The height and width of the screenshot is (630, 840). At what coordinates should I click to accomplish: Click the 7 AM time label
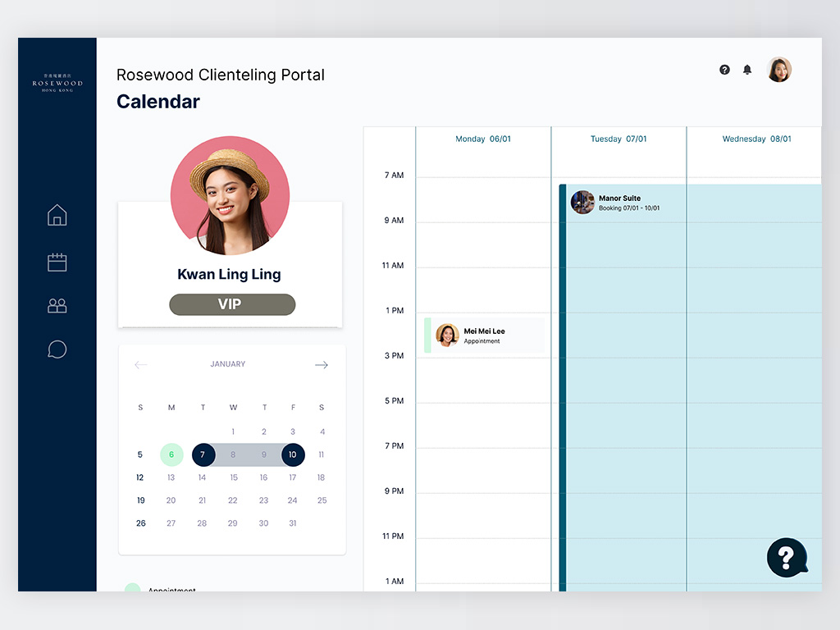[x=395, y=176]
